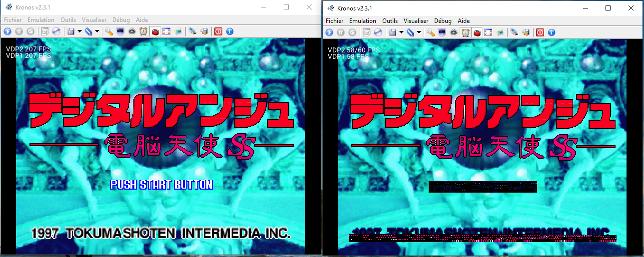This screenshot has width=644, height=257.
Task: Click the Save State floppy icon in right window
Action: click(392, 32)
